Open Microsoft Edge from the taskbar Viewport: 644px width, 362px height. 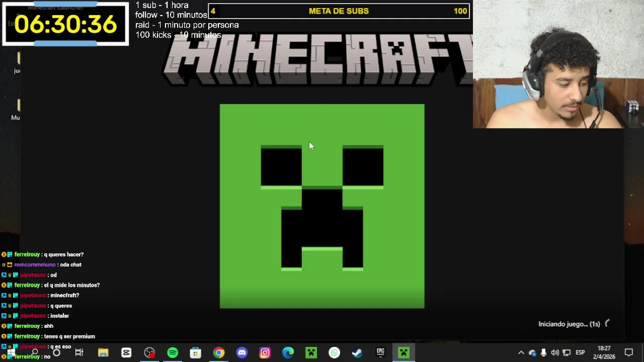click(x=288, y=352)
